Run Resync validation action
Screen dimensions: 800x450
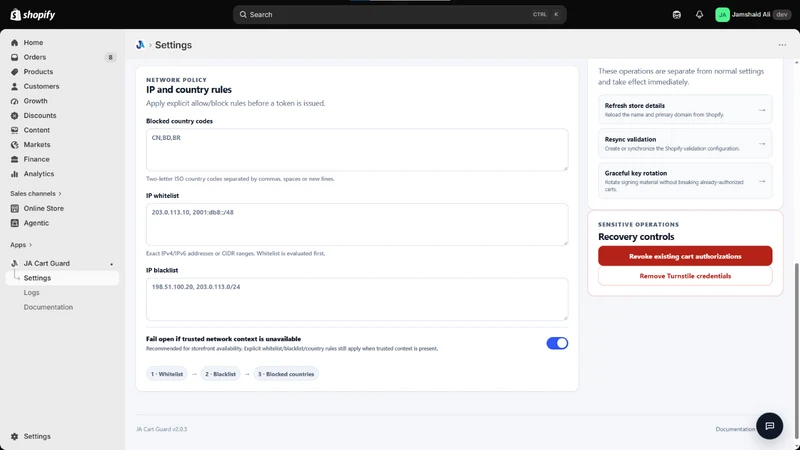point(685,143)
